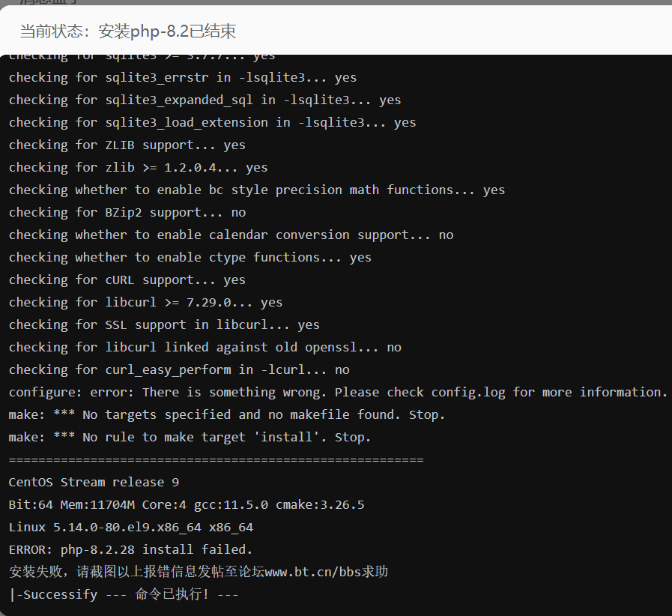Viewport: 672px width, 616px height.
Task: Click the 'SSL support in libcurl' line
Action: (x=164, y=324)
